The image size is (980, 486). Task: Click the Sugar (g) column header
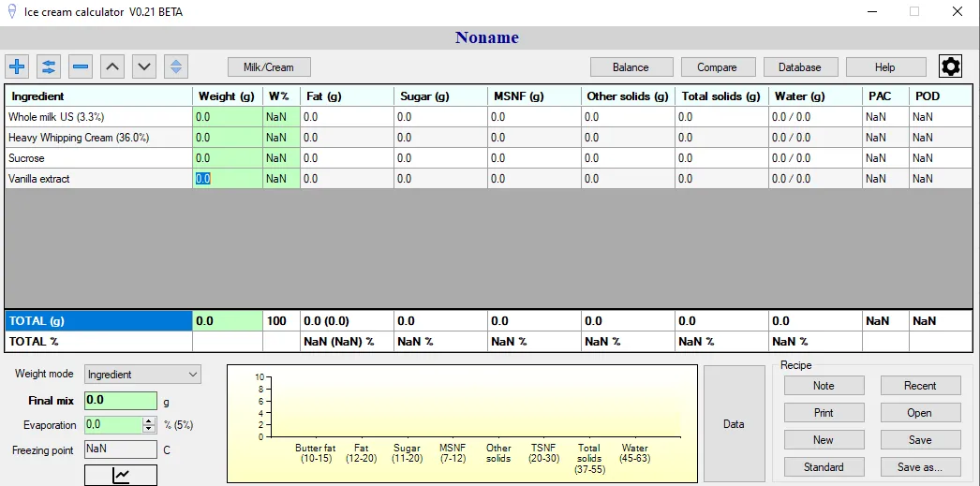440,96
